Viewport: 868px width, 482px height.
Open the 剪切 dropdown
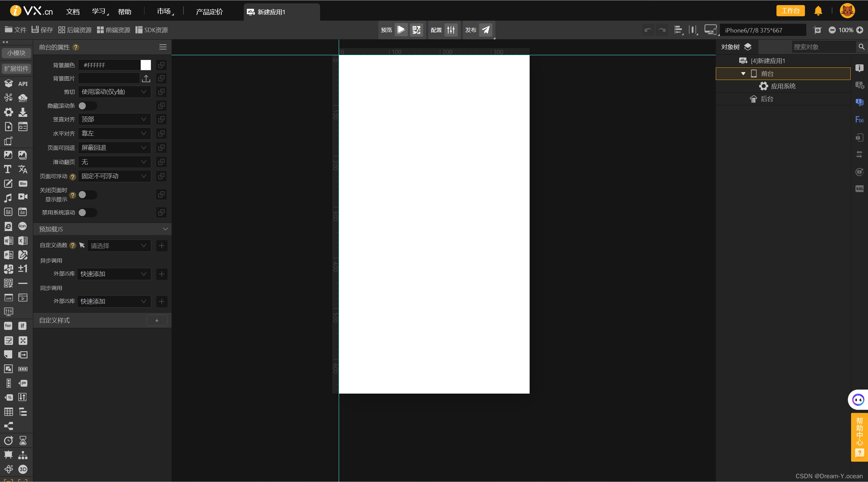pos(114,92)
